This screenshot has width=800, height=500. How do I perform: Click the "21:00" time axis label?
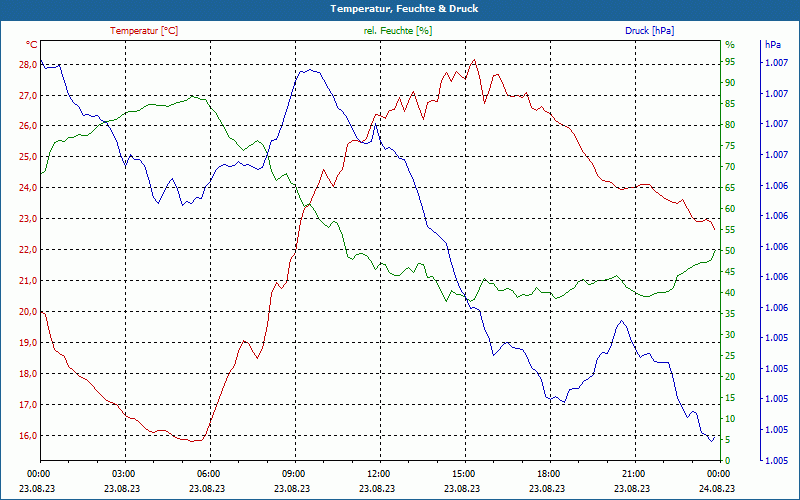tap(633, 474)
